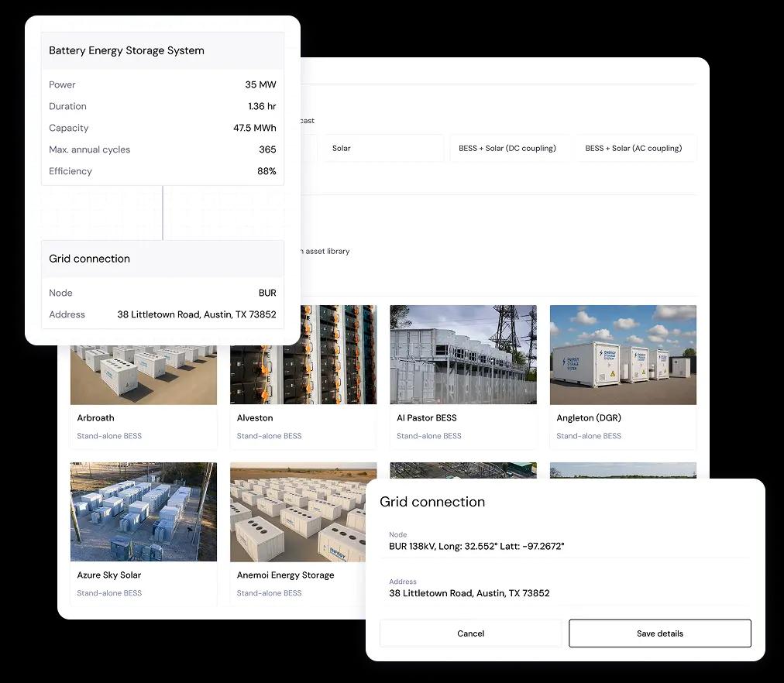Select the Arbroath asset thumbnail

pos(143,355)
